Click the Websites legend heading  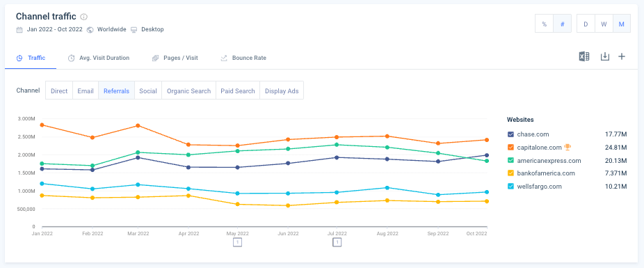(x=520, y=120)
